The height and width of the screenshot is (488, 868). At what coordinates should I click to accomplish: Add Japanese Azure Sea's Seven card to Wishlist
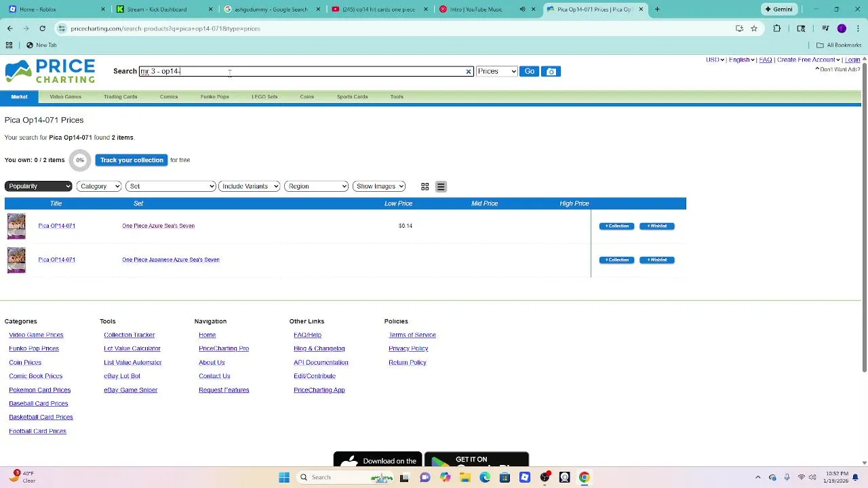[x=656, y=260]
